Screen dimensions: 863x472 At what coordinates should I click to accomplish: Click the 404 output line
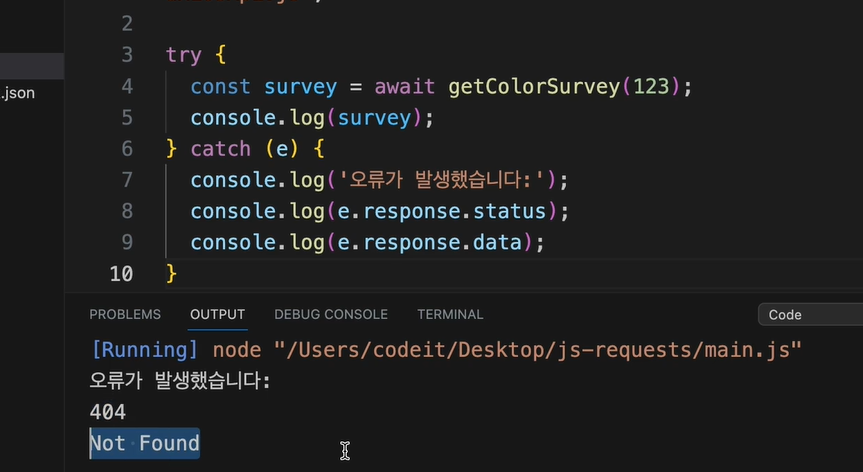point(108,412)
